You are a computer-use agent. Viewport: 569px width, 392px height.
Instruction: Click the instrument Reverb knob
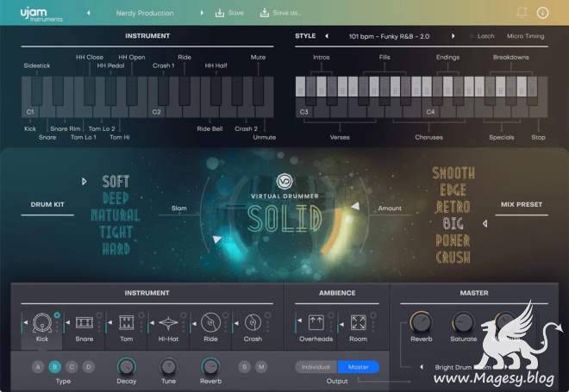[210, 367]
